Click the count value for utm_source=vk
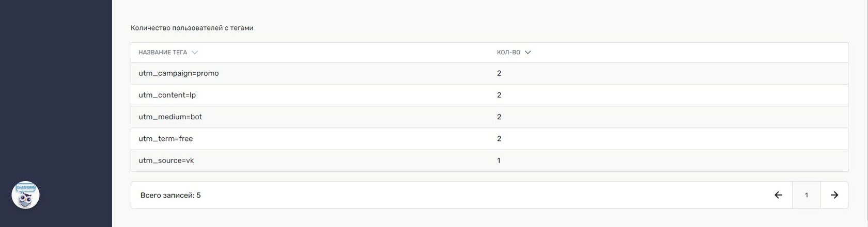Screen dimensions: 868x227 [499, 160]
